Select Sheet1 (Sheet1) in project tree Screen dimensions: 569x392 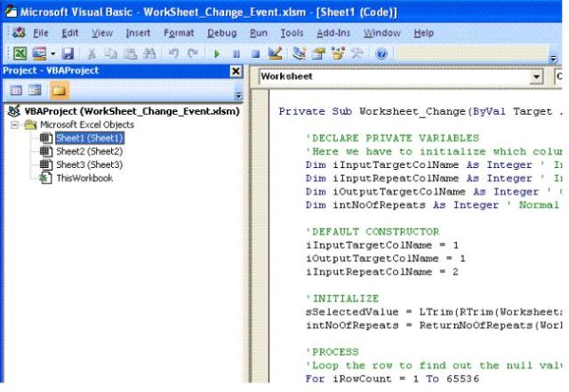click(x=90, y=138)
